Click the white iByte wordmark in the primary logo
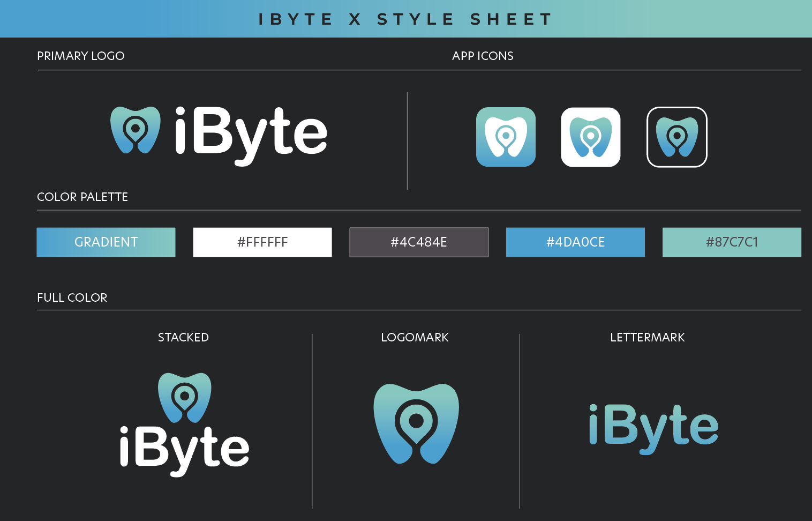This screenshot has width=812, height=521. pyautogui.click(x=251, y=136)
